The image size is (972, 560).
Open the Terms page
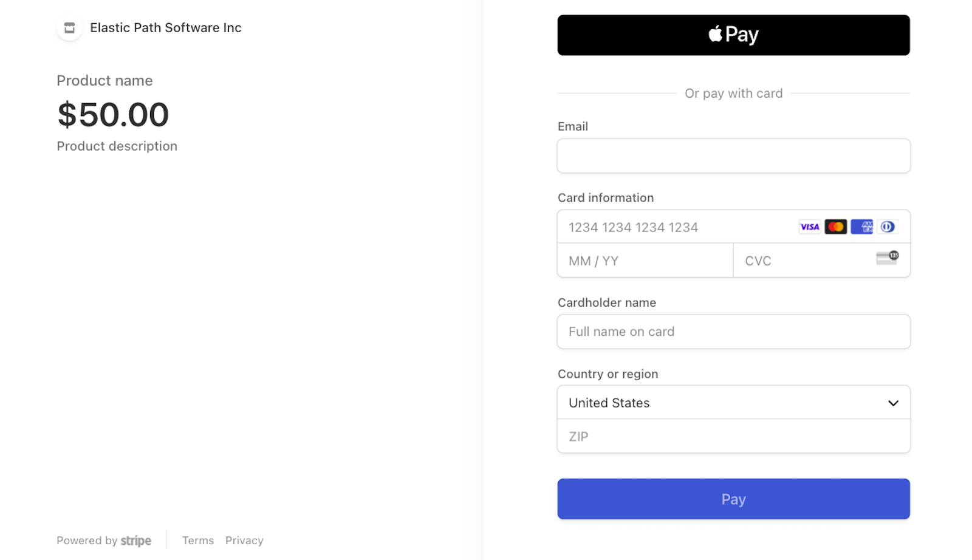(197, 540)
